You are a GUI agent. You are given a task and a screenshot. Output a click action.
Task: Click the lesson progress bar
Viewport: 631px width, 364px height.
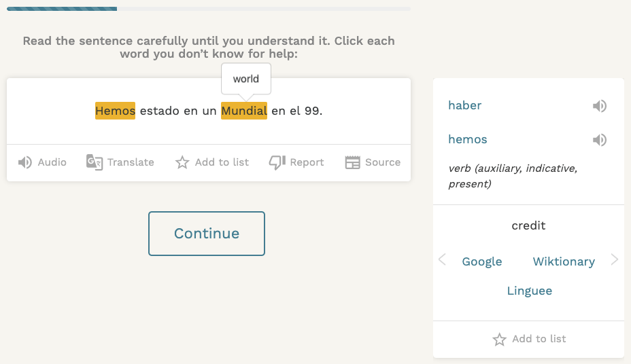click(x=208, y=9)
